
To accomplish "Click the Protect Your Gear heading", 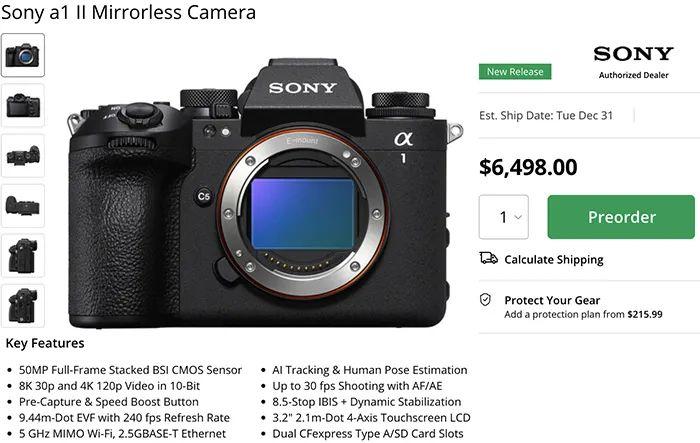I will pos(552,300).
